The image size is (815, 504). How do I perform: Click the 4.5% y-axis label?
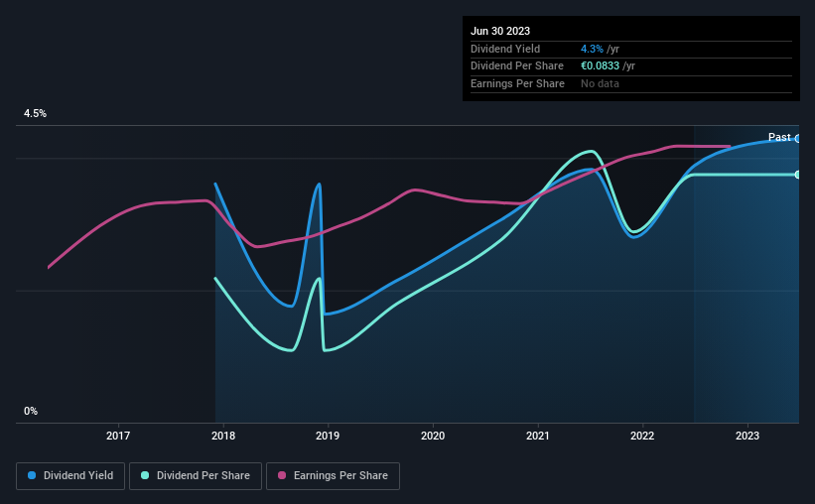35,113
